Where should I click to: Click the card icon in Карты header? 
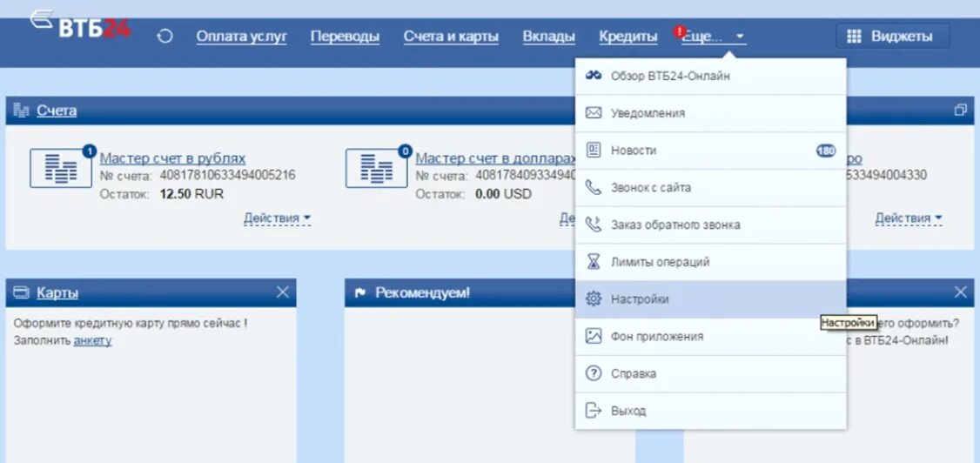click(21, 292)
